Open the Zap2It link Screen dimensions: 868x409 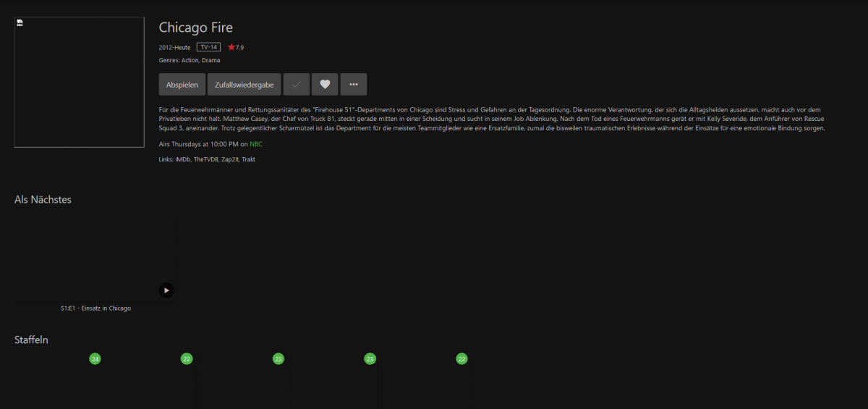pyautogui.click(x=230, y=159)
